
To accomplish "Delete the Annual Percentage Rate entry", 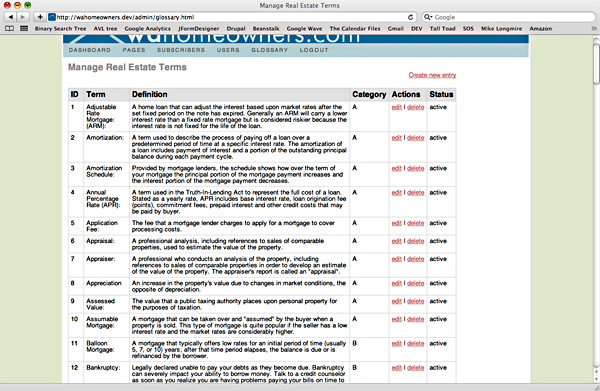I will (x=416, y=192).
